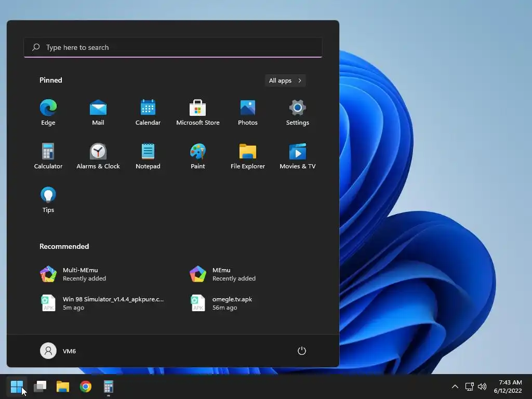Launch the Photos app

coord(248,112)
